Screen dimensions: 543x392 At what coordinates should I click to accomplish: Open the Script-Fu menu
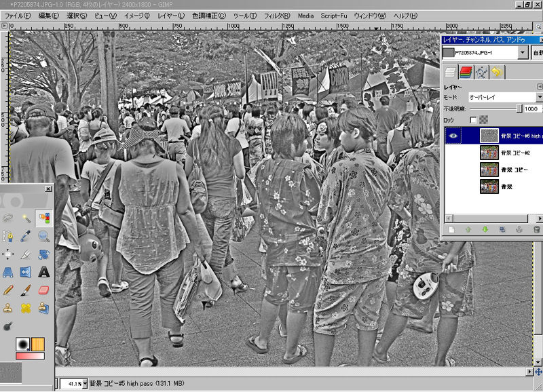point(334,16)
